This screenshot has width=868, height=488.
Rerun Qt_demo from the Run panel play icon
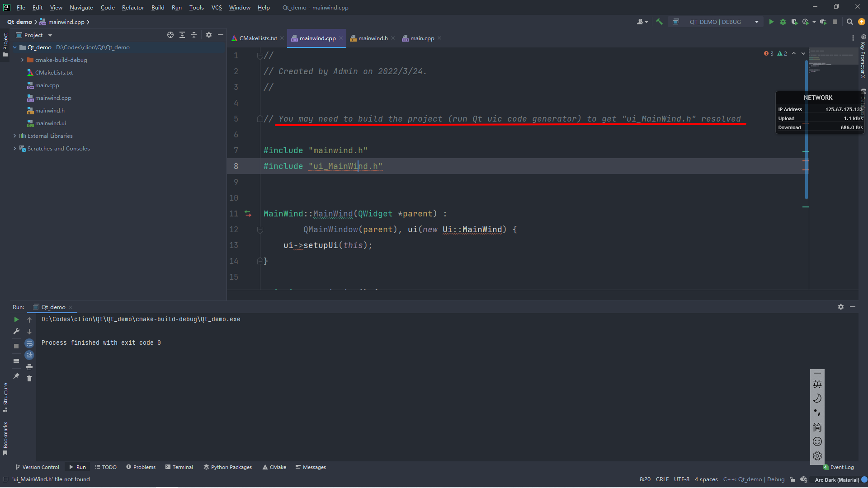click(x=16, y=319)
